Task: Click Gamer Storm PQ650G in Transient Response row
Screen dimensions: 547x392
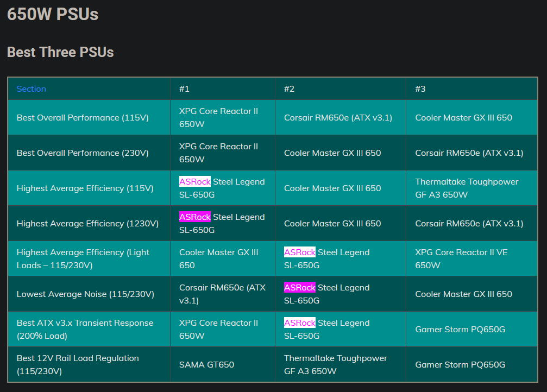Action: click(x=460, y=329)
